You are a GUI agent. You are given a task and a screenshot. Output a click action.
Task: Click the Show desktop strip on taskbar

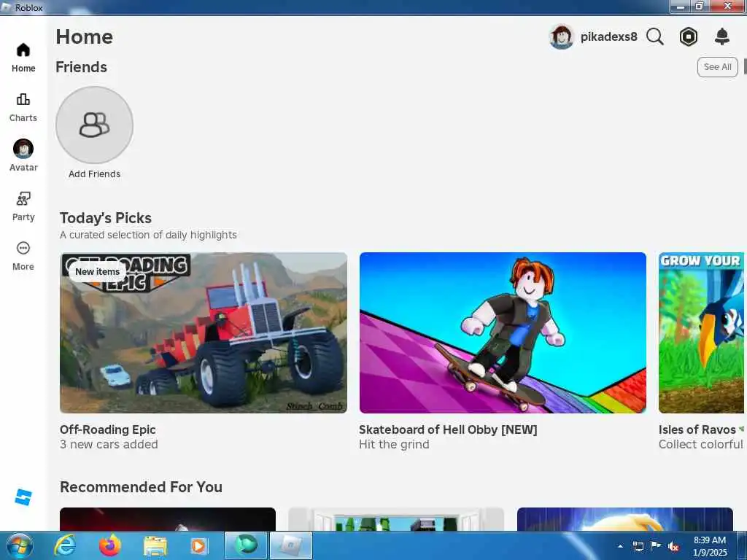coord(742,545)
